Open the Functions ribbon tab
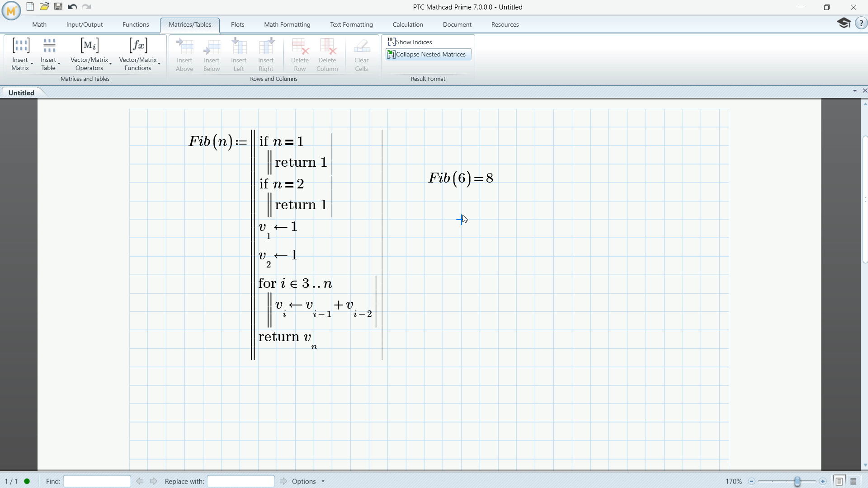The width and height of the screenshot is (868, 488). [x=136, y=24]
